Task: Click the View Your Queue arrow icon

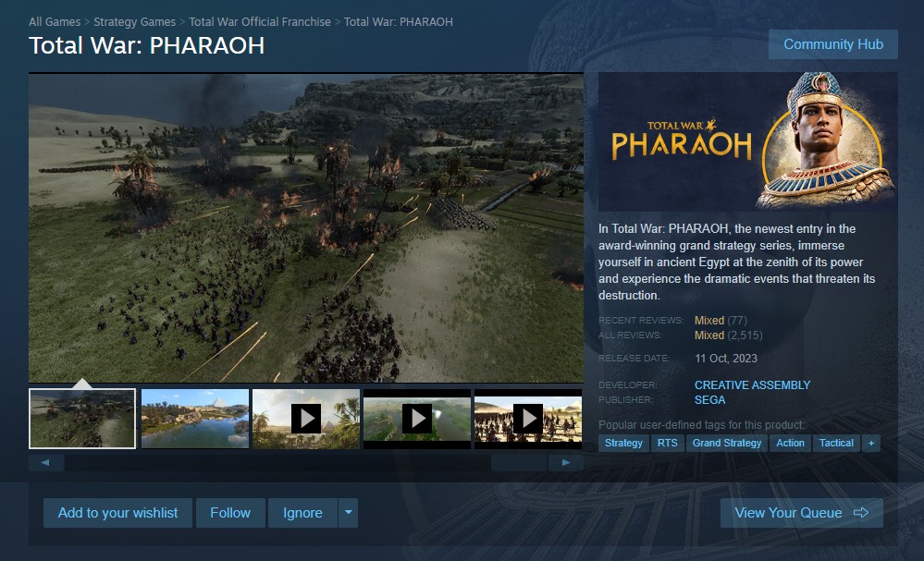Action: click(861, 513)
